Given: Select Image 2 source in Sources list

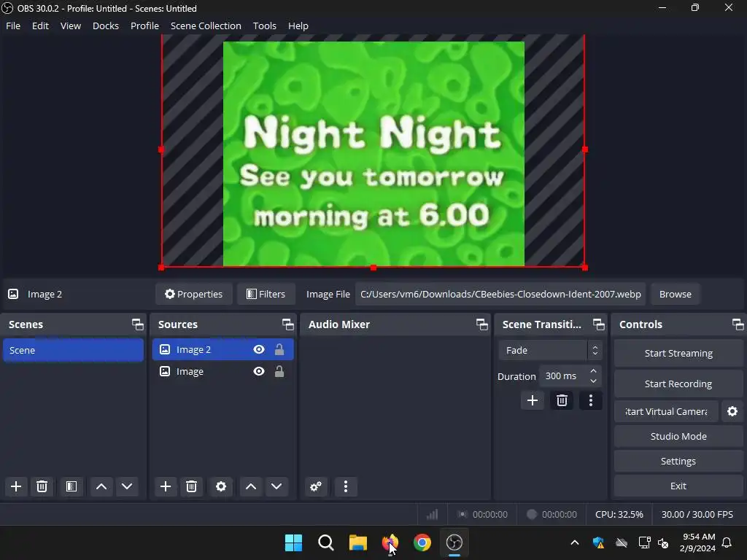Looking at the screenshot, I should coord(223,349).
